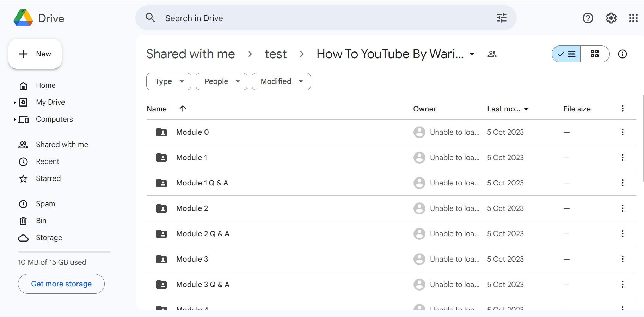Open Starred in sidebar
The height and width of the screenshot is (317, 644).
(x=48, y=178)
